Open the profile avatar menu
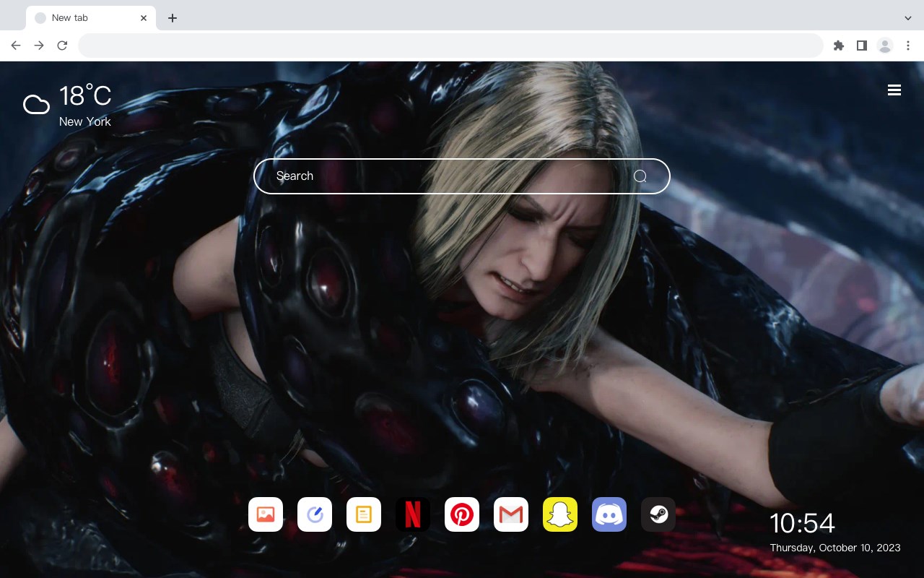The image size is (924, 578). [885, 46]
